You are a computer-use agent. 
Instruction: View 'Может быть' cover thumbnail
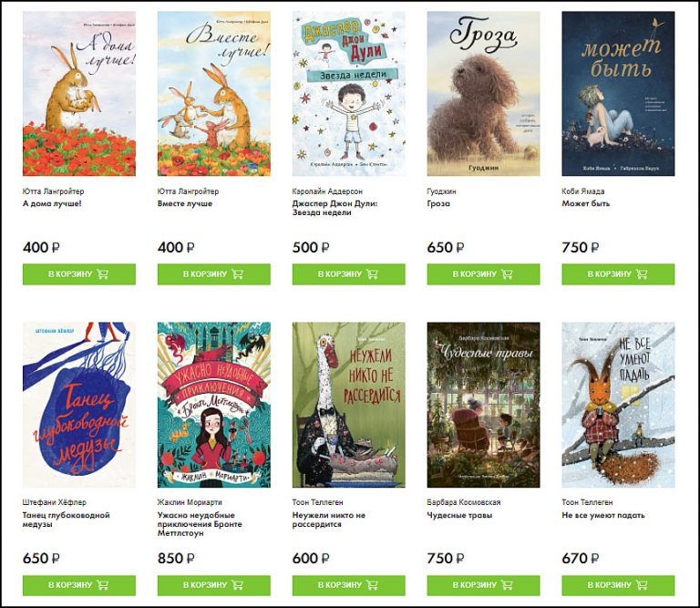618,94
